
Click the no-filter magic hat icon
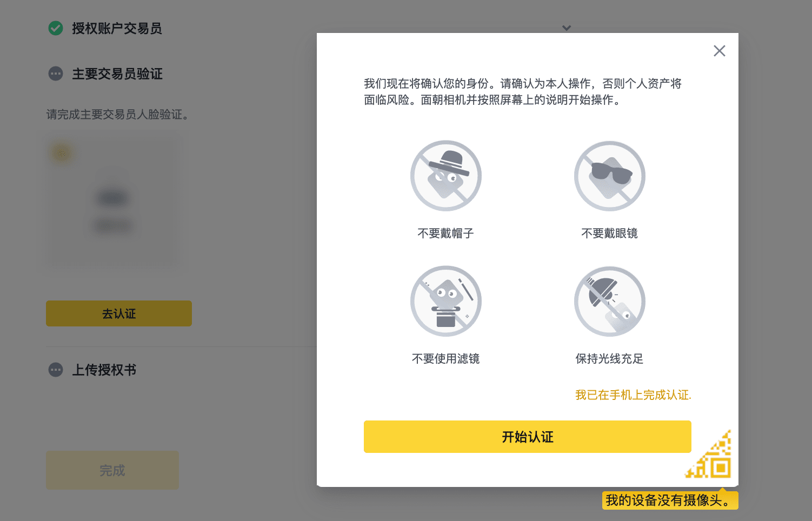[446, 301]
